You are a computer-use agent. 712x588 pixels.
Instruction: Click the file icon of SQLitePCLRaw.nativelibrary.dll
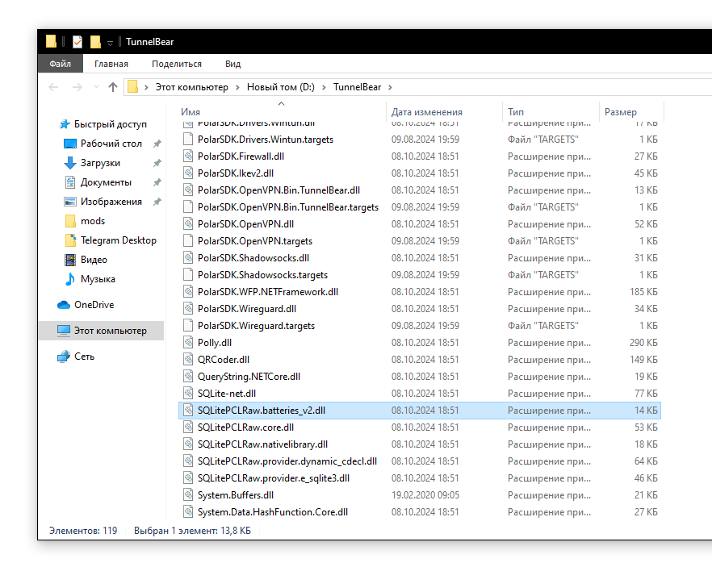coord(188,444)
